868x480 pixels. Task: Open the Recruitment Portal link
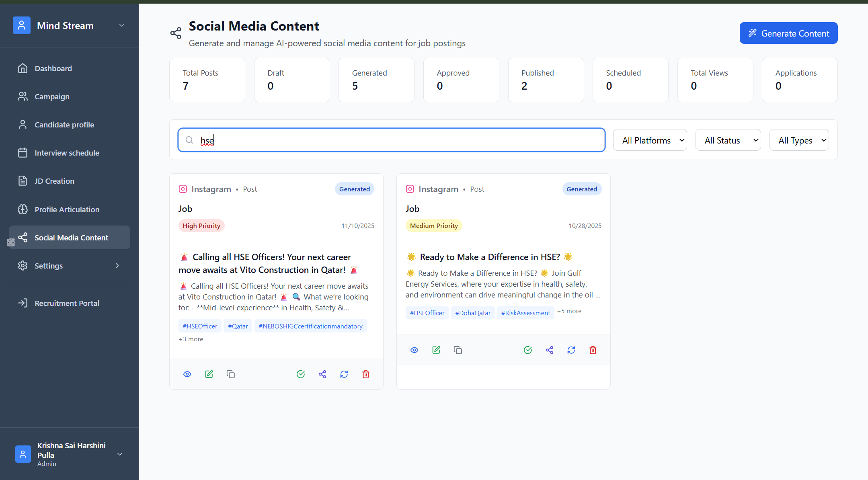click(67, 304)
